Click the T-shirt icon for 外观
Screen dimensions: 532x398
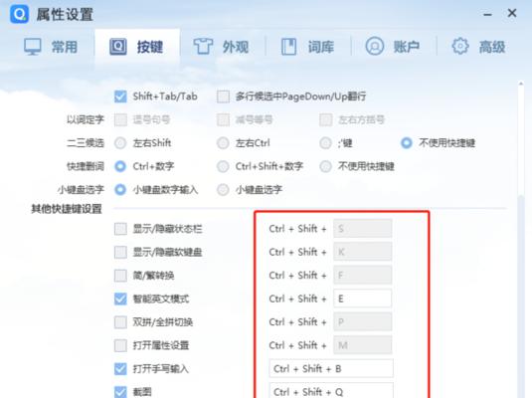203,47
